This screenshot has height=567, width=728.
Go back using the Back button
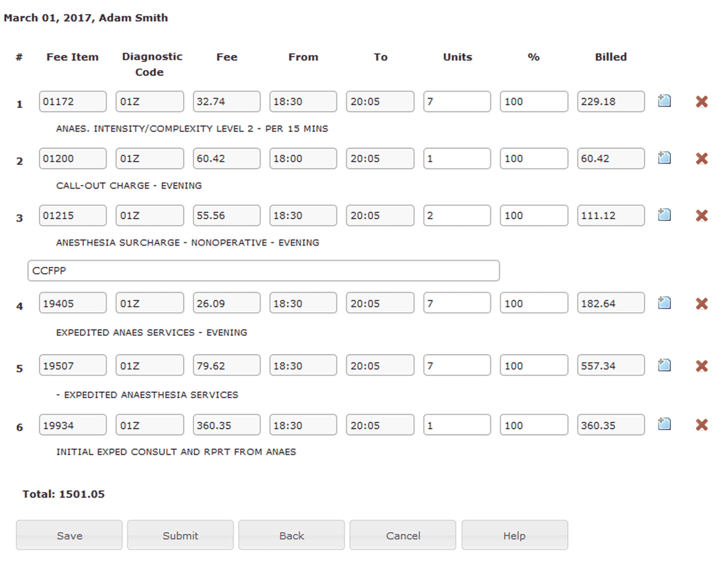[292, 535]
